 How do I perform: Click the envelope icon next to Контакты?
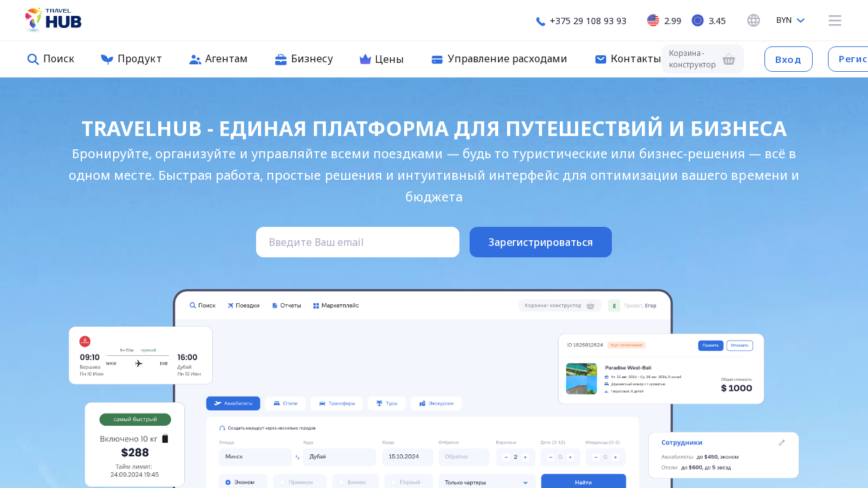pos(600,59)
